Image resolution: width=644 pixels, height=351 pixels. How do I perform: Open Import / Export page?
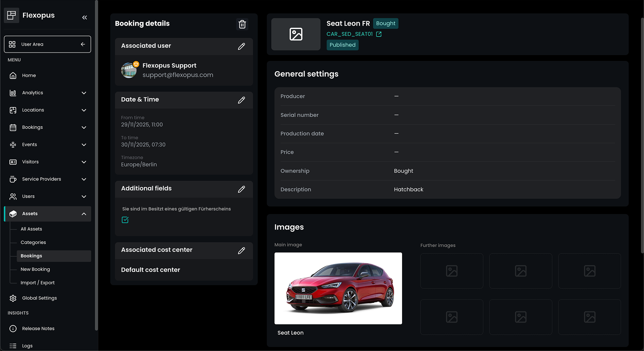[37, 283]
